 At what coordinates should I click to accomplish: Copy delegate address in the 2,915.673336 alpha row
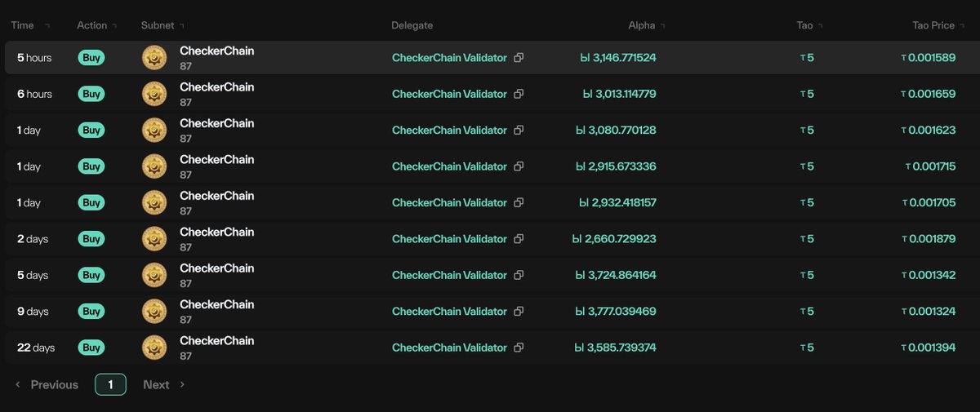tap(519, 166)
